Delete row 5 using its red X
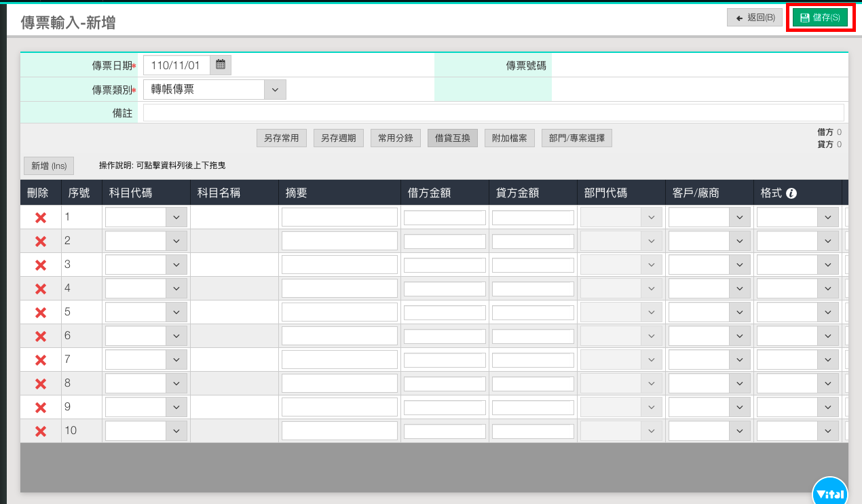 pyautogui.click(x=41, y=313)
